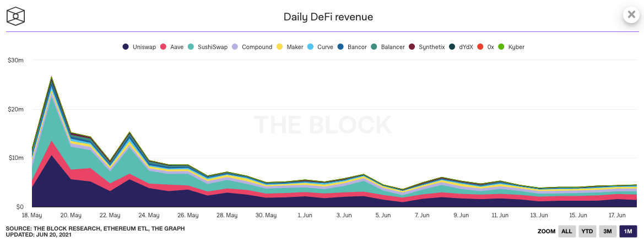Toggle the Uniswap series legend dot

point(126,47)
